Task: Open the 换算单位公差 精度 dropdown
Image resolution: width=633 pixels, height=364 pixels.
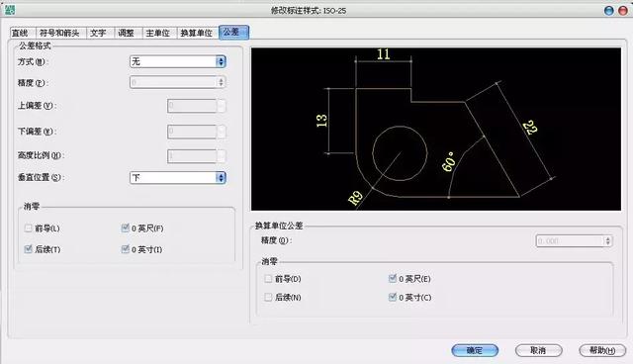Action: pos(574,241)
